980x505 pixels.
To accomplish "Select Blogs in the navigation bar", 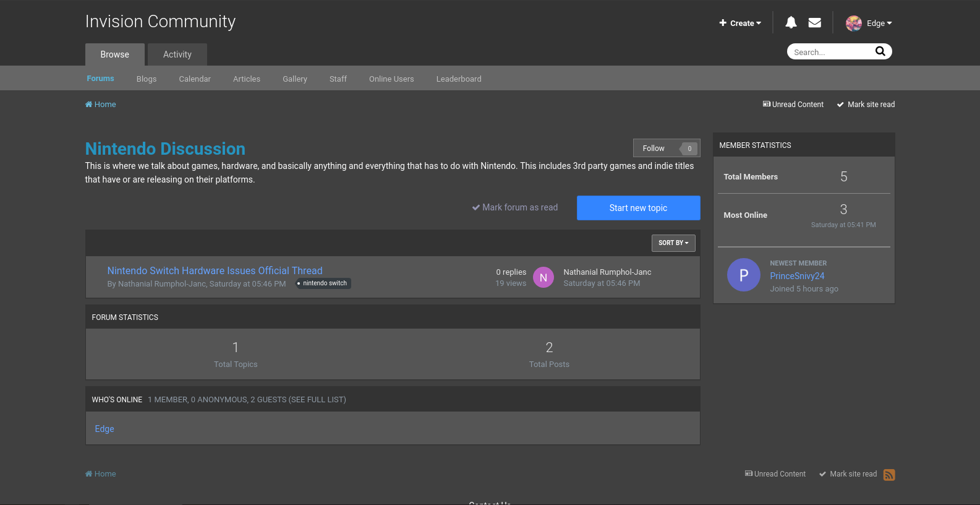I will tap(147, 79).
